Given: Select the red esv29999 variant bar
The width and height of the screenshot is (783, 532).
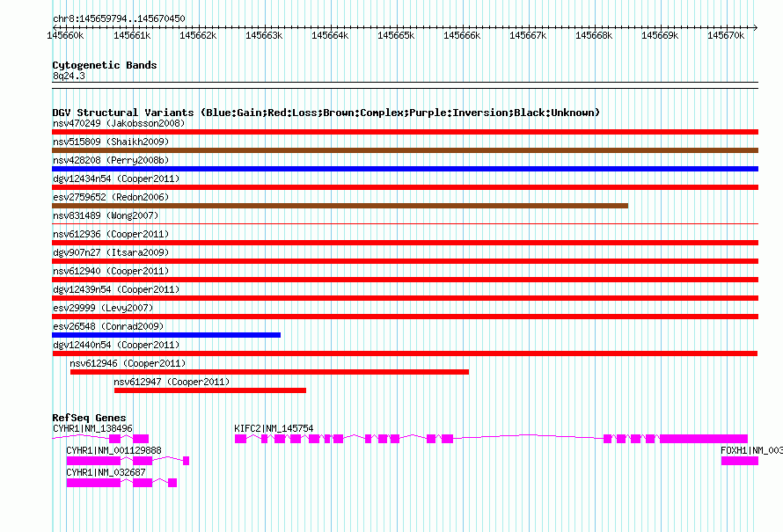Looking at the screenshot, I should click(405, 317).
